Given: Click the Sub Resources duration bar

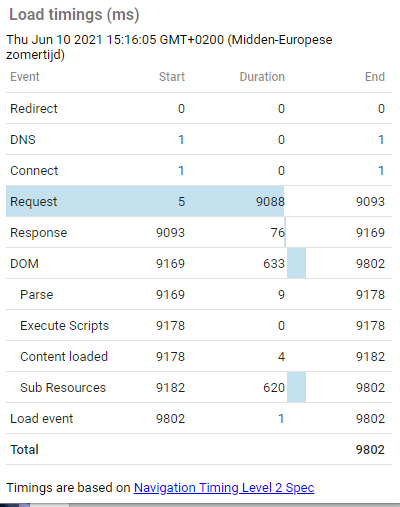Looking at the screenshot, I should pyautogui.click(x=296, y=387).
